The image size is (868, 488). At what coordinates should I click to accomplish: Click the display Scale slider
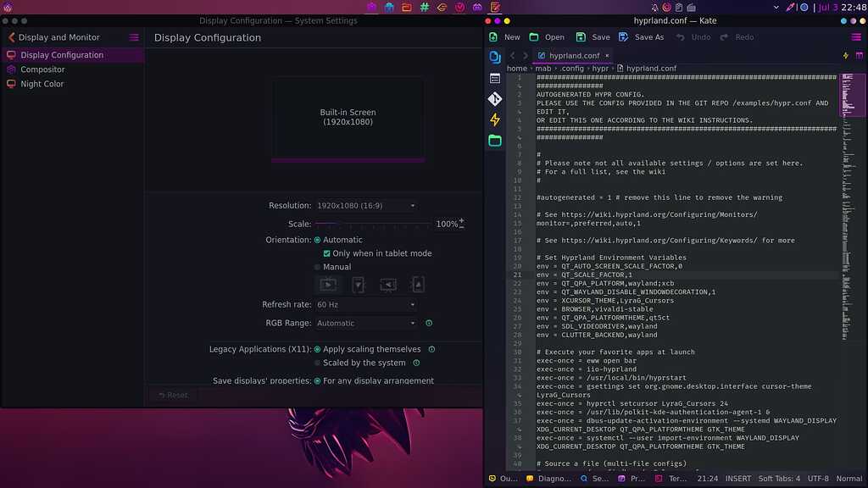pyautogui.click(x=373, y=224)
